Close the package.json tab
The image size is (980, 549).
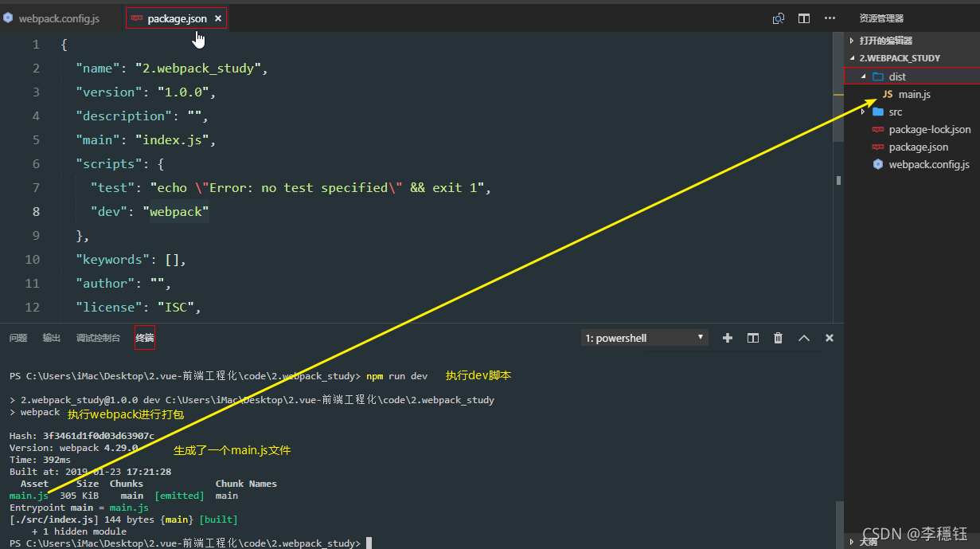pos(218,18)
